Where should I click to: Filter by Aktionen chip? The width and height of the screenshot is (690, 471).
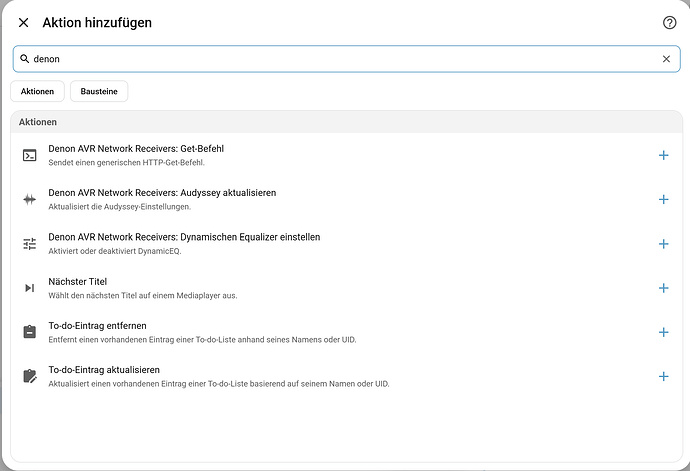[37, 91]
